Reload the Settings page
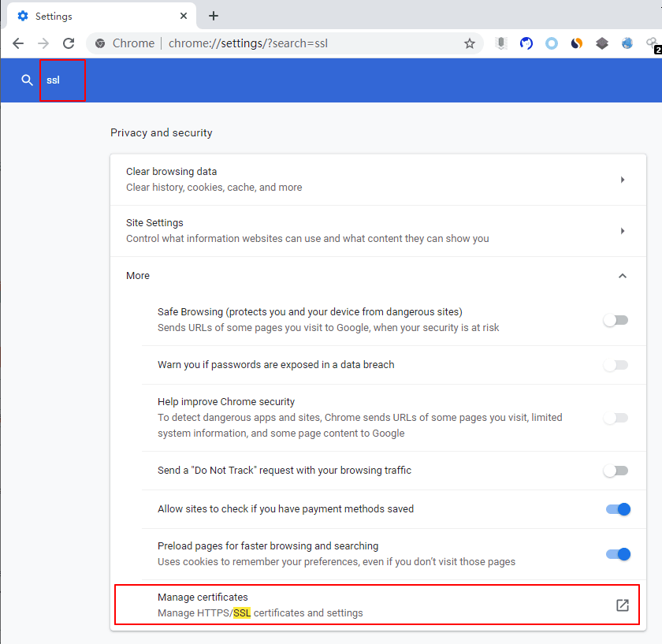Viewport: 662px width, 644px height. [x=69, y=43]
